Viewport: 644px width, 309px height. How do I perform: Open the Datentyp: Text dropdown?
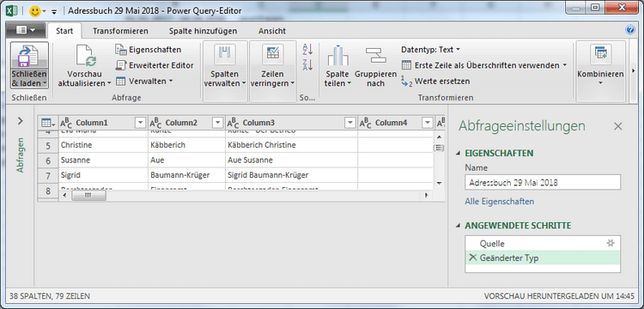[x=430, y=50]
